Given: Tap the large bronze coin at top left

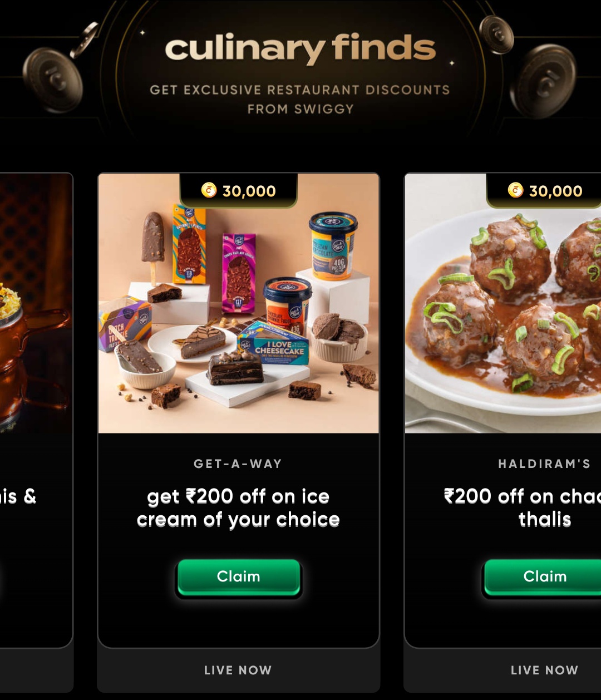Looking at the screenshot, I should (53, 80).
